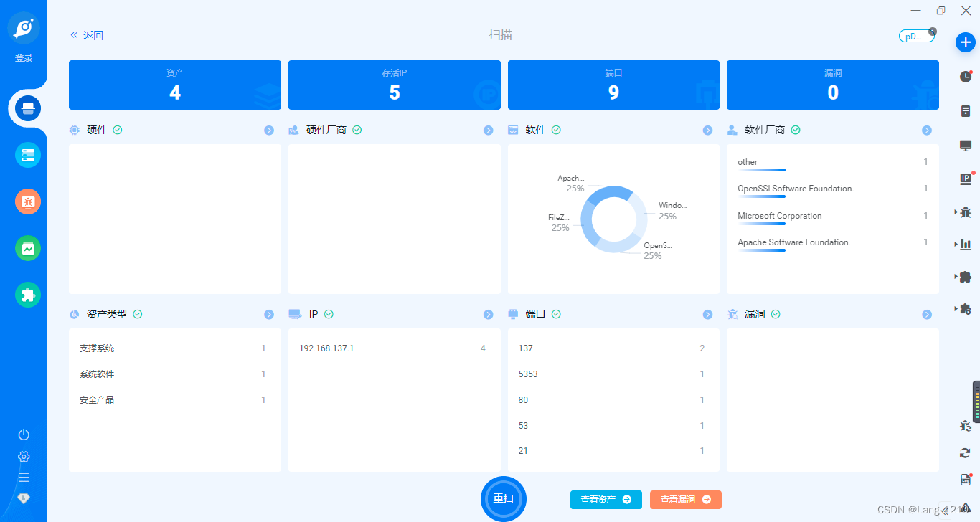Open the 存活IP summary card
Viewport: 980px width, 522px height.
tap(395, 85)
